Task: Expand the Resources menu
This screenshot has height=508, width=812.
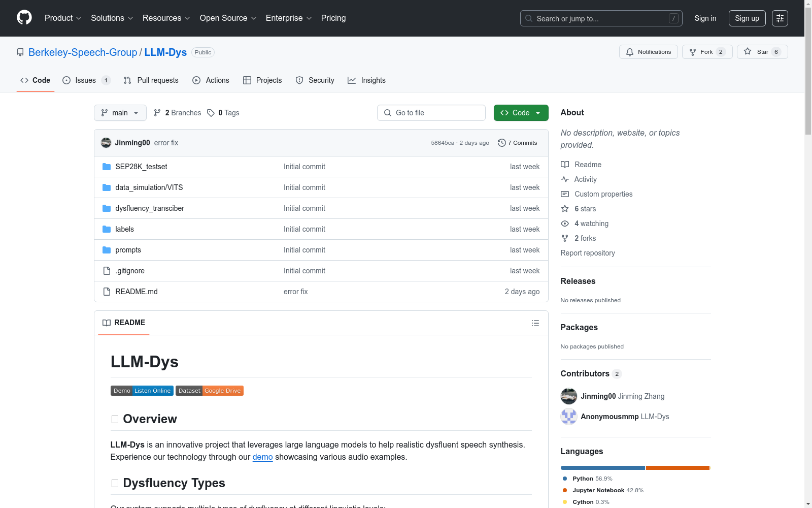Action: (x=166, y=18)
